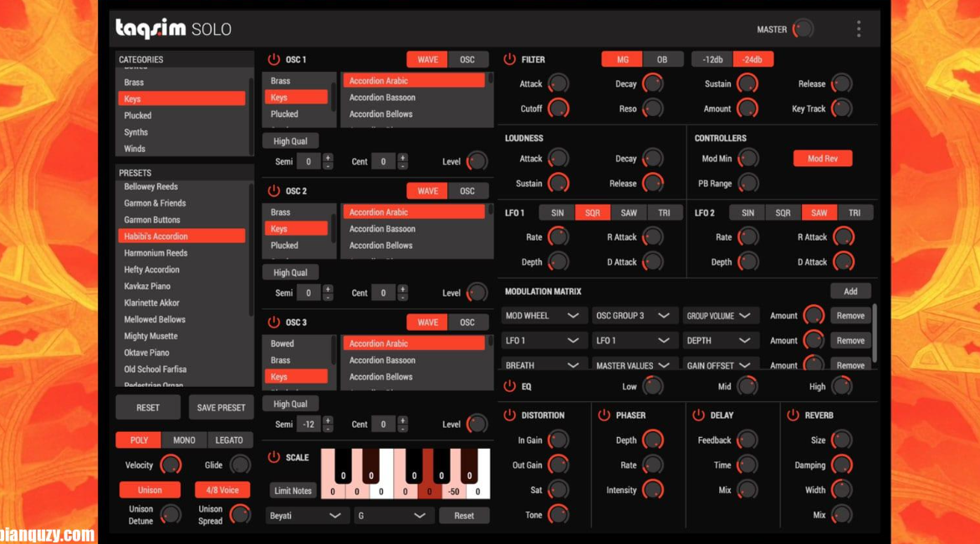
Task: Reset the scale tuning
Action: coord(464,516)
